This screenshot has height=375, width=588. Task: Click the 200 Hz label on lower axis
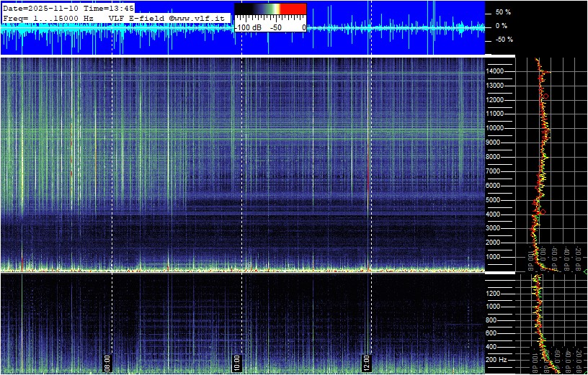point(498,359)
